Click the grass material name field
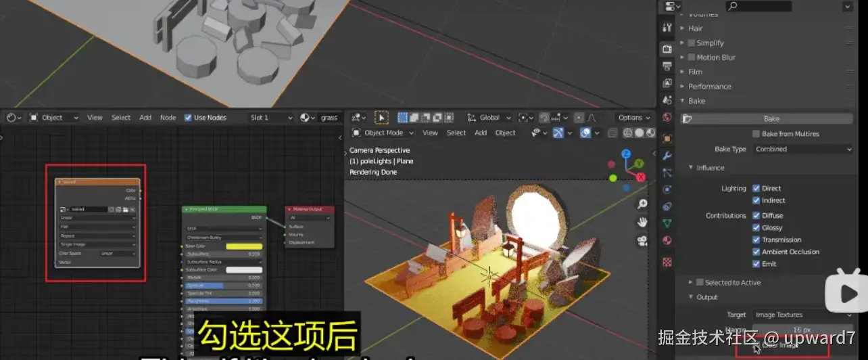The width and height of the screenshot is (868, 360). click(329, 118)
